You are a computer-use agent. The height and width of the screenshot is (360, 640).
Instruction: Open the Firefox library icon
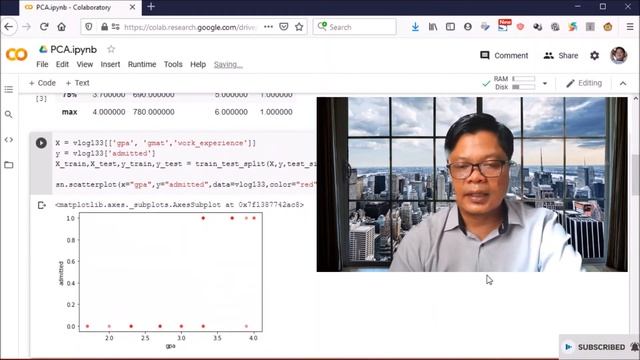433,27
